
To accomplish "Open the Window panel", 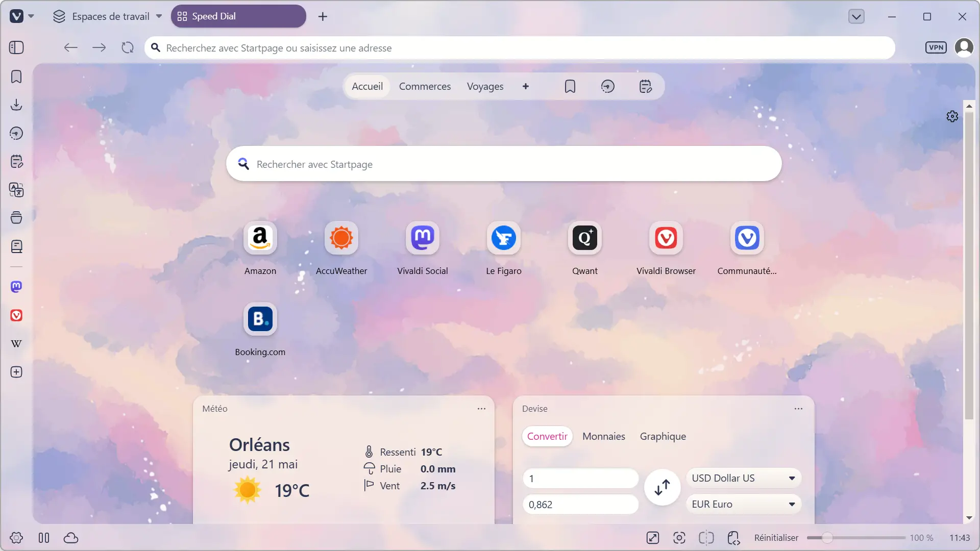I will pos(16,218).
